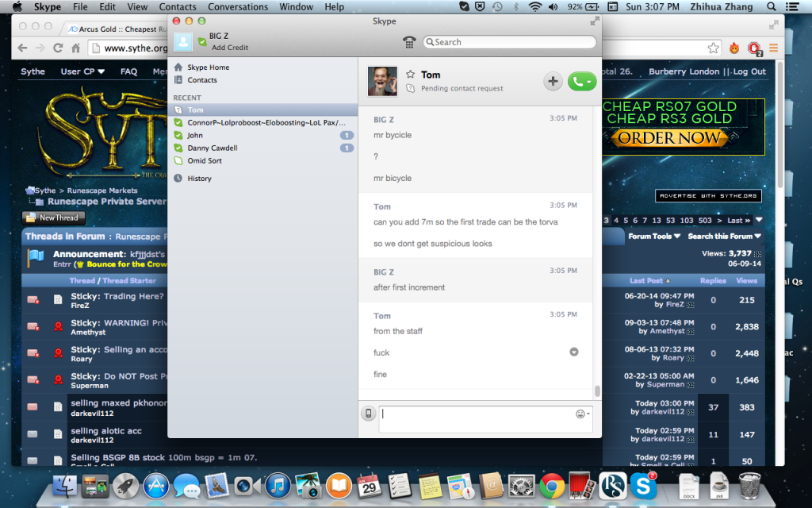Open Spotlight search magnifier in the menu bar

(x=771, y=6)
